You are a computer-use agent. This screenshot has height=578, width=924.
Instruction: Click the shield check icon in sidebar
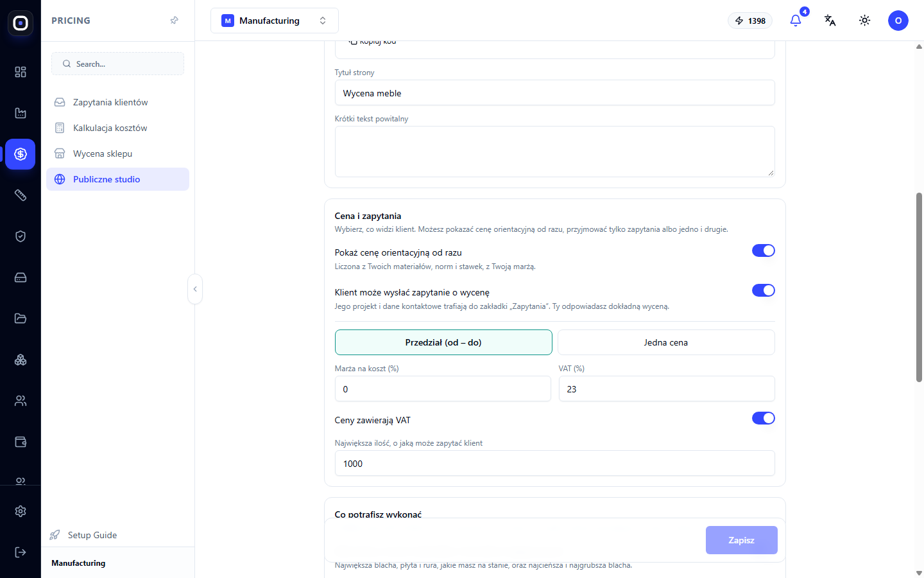(21, 236)
